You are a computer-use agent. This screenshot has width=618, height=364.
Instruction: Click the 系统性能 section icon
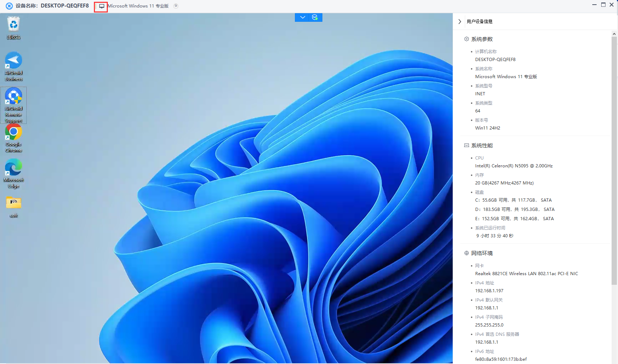[466, 145]
